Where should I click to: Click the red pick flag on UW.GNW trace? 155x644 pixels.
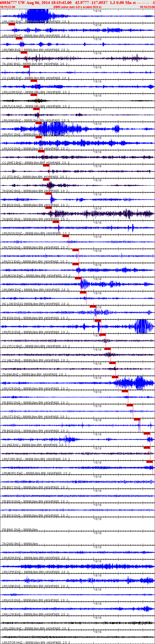(36, 109)
